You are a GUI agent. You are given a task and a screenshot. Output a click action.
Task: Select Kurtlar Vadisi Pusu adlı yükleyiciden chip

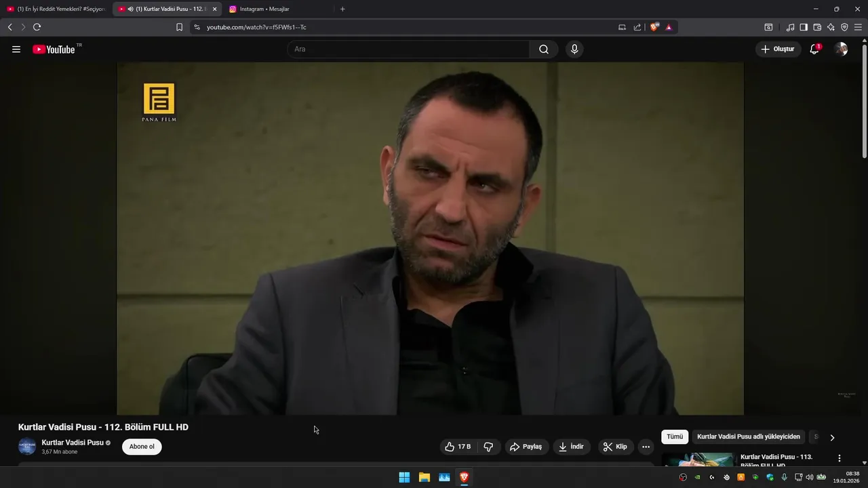pyautogui.click(x=749, y=436)
